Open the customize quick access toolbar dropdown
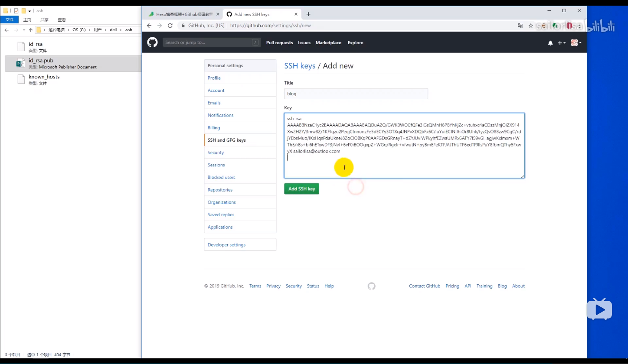Screen dimensions: 628x364 tap(29, 11)
